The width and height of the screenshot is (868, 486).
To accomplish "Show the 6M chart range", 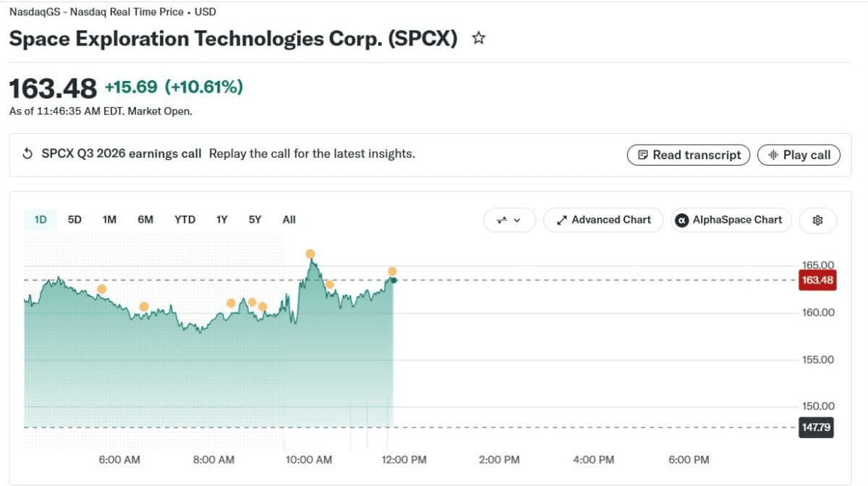I will [145, 220].
